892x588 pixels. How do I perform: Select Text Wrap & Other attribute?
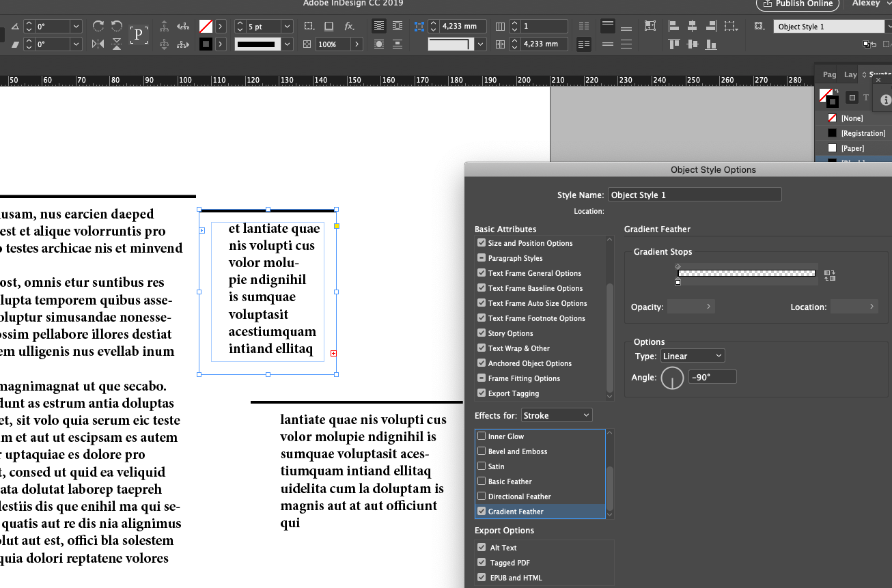(x=518, y=348)
